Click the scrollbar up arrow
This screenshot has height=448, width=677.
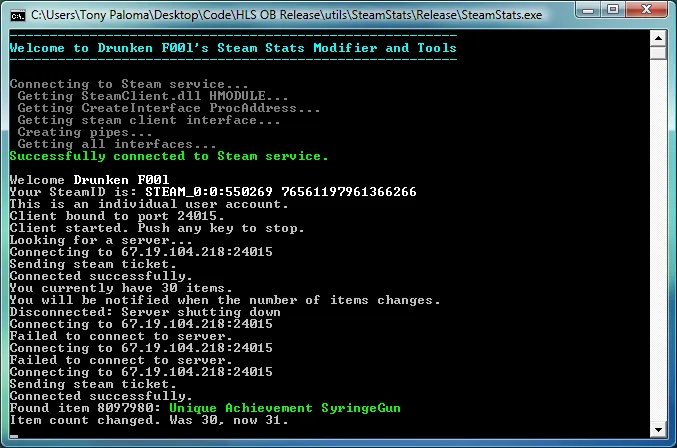tap(658, 38)
